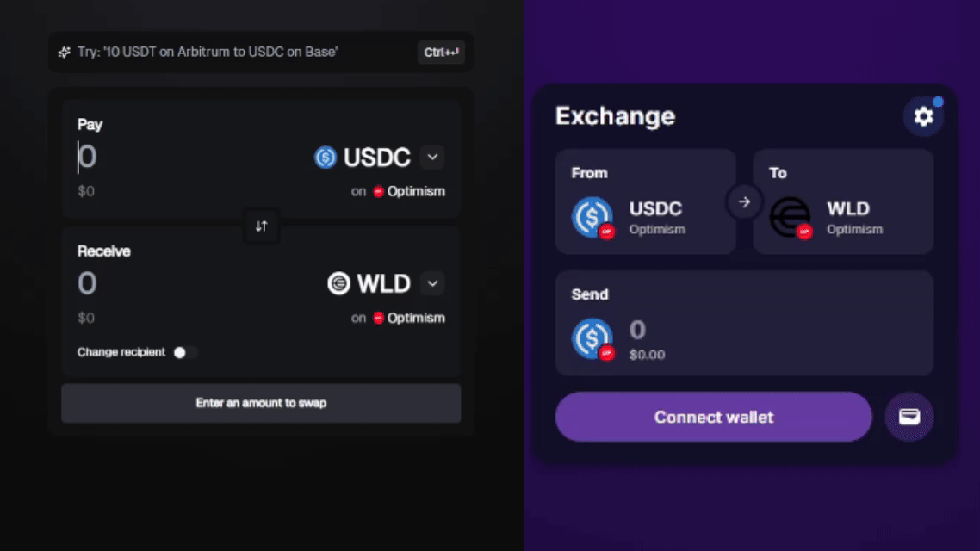
Task: Select the Optimism network under Receive
Action: pyautogui.click(x=409, y=318)
